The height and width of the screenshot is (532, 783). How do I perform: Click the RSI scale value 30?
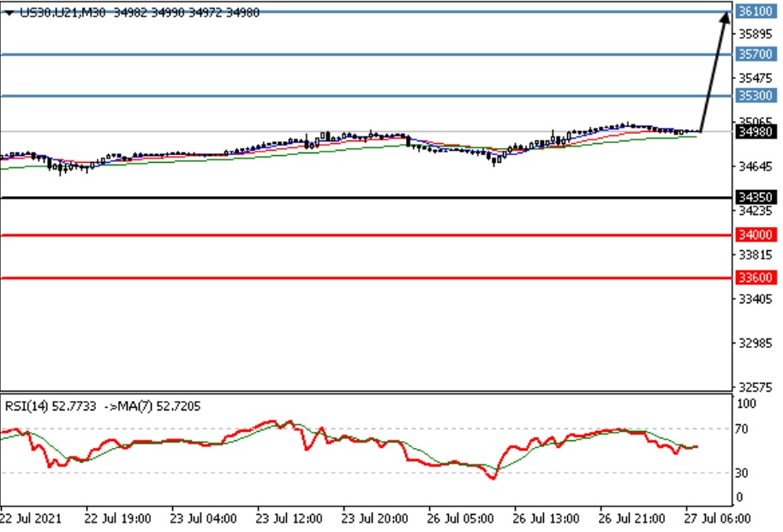742,473
